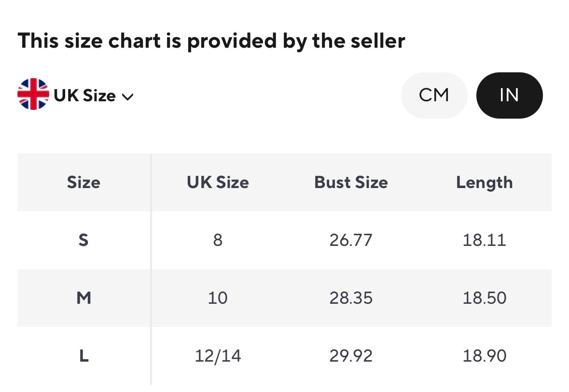The height and width of the screenshot is (392, 569).
Task: Click bust size value 28.35
Action: tap(351, 298)
